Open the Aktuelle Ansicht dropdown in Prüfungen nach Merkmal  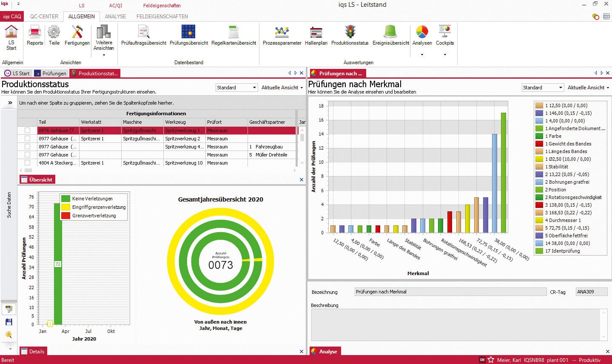tap(588, 87)
